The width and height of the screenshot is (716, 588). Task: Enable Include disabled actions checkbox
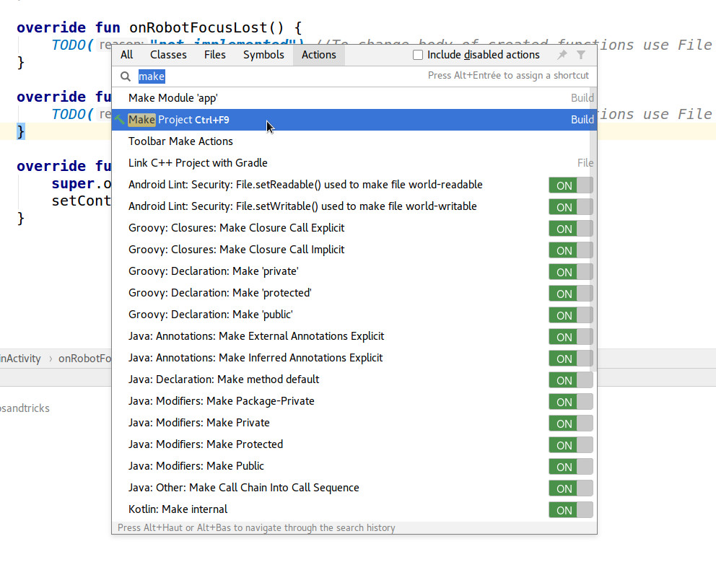click(x=418, y=55)
